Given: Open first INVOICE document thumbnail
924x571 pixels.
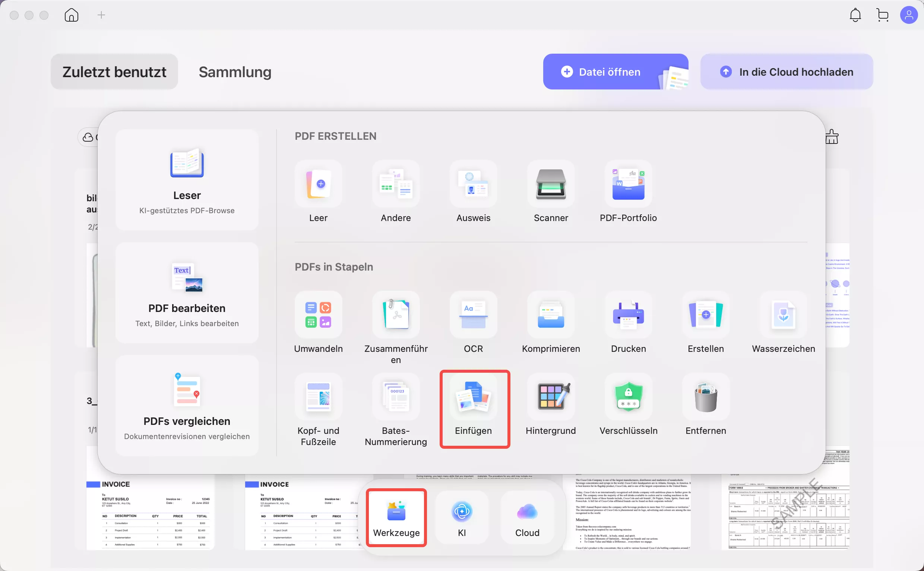Looking at the screenshot, I should click(150, 512).
